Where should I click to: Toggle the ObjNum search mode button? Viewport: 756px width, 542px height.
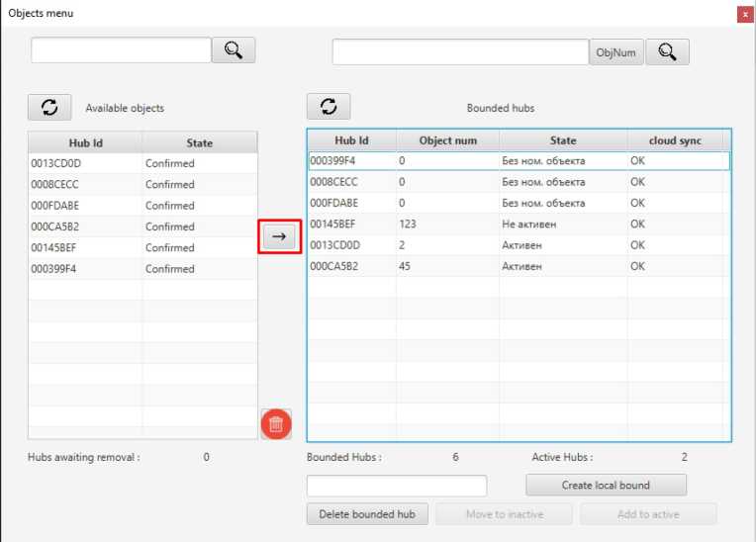click(616, 52)
